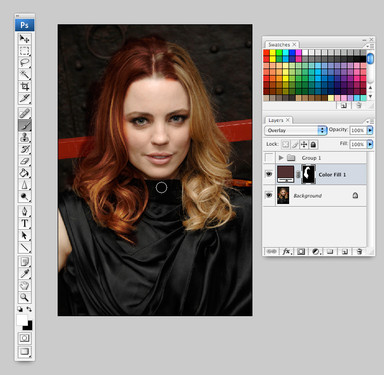This screenshot has width=384, height=375.
Task: Open the Opacity slider arrow
Action: 370,130
